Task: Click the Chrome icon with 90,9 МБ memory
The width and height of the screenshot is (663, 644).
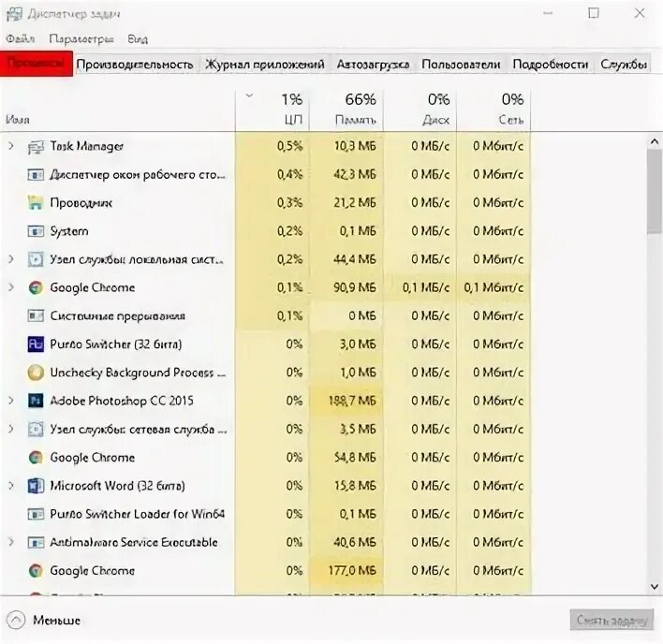Action: coord(36,288)
